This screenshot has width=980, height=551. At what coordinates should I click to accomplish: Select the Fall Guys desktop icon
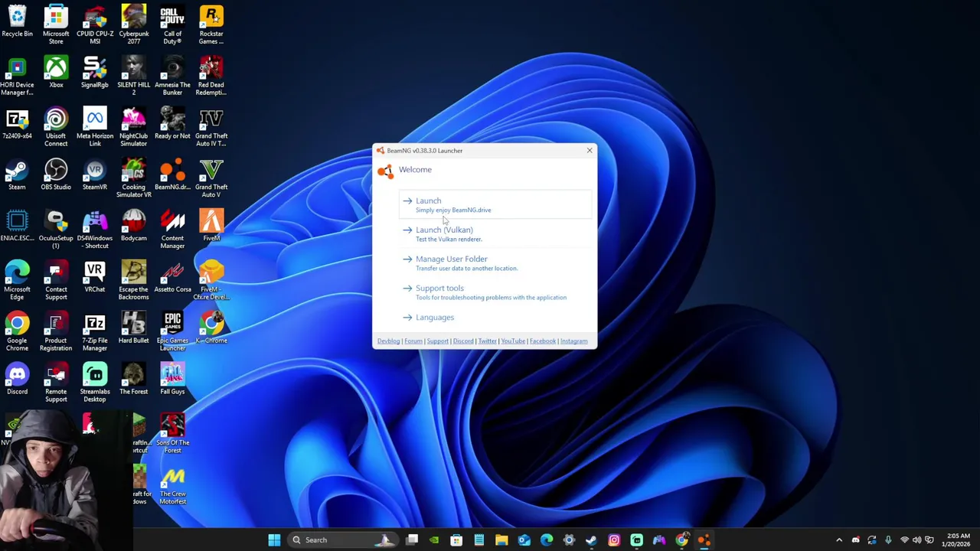click(172, 380)
